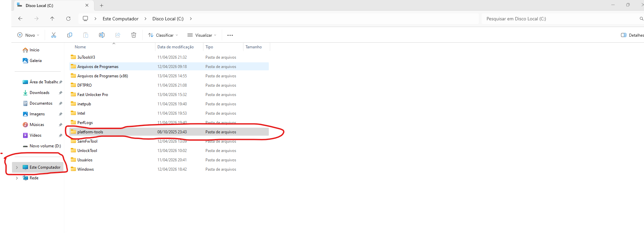
Task: Click the Rename icon in toolbar
Action: [x=102, y=35]
